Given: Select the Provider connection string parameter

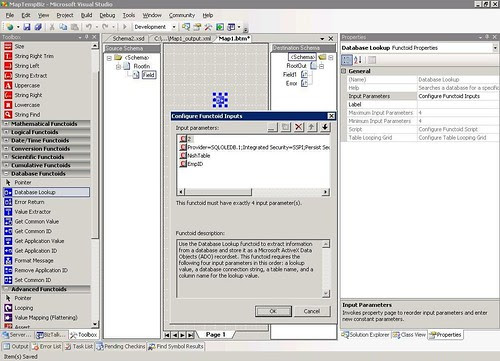Looking at the screenshot, I should coord(255,147).
